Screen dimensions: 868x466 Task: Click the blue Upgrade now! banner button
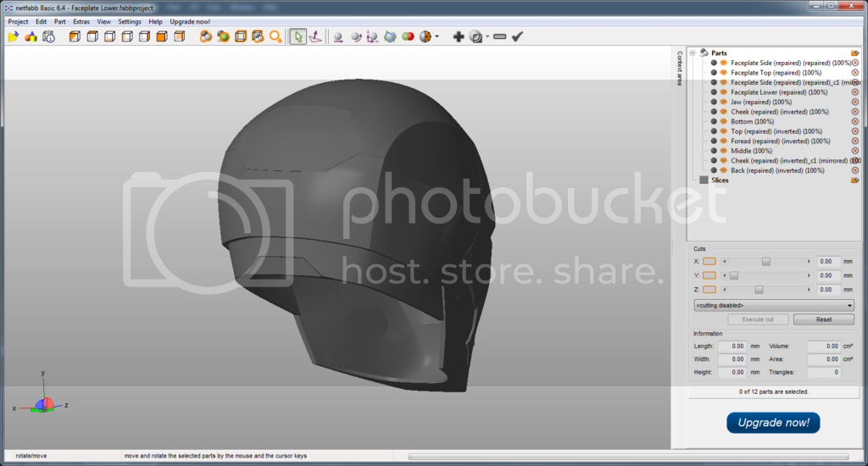(773, 423)
